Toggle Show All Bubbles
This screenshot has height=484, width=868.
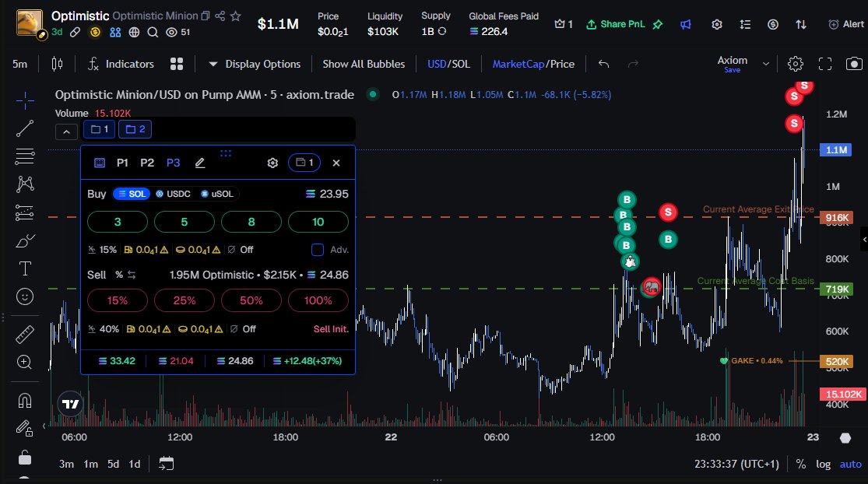[364, 64]
